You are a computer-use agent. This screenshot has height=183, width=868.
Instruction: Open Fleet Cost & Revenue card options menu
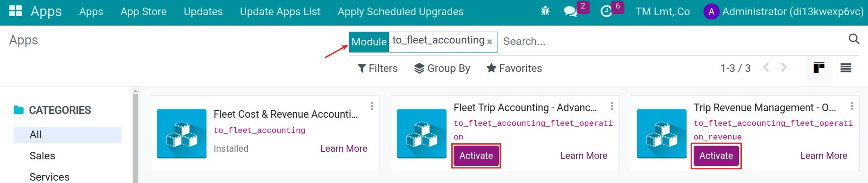click(x=372, y=106)
